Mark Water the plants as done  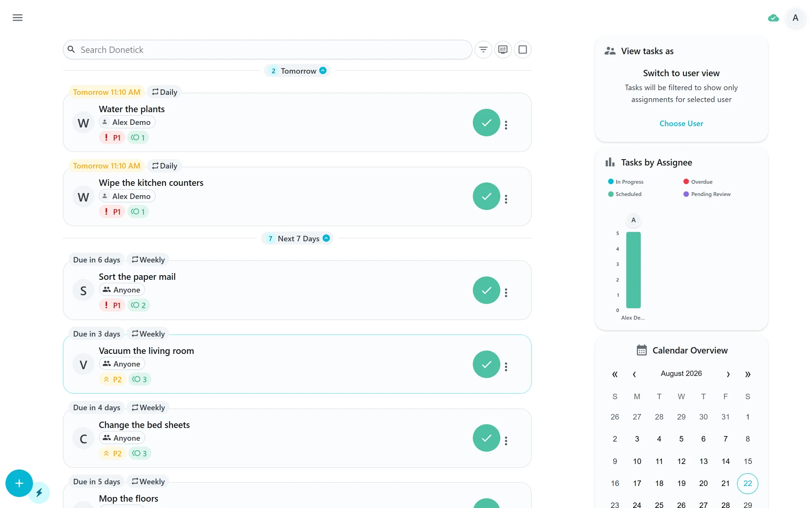pyautogui.click(x=486, y=123)
